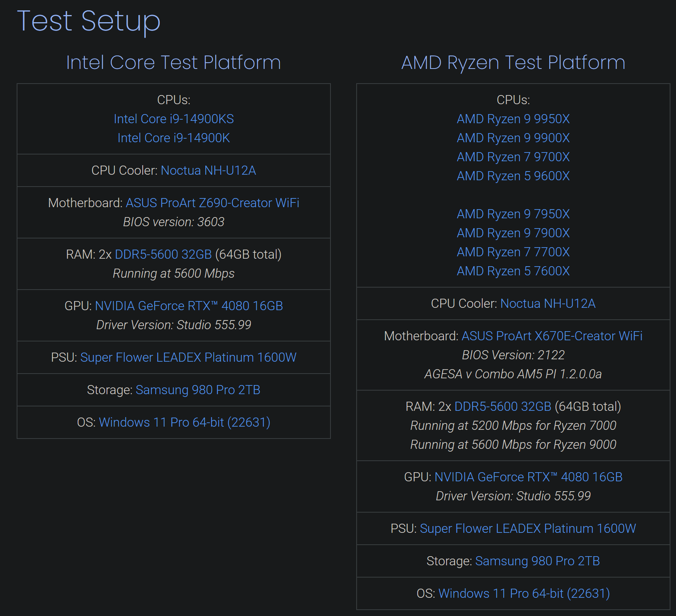Viewport: 676px width, 616px height.
Task: Click the Intel Core Test Platform heading
Action: tap(174, 63)
